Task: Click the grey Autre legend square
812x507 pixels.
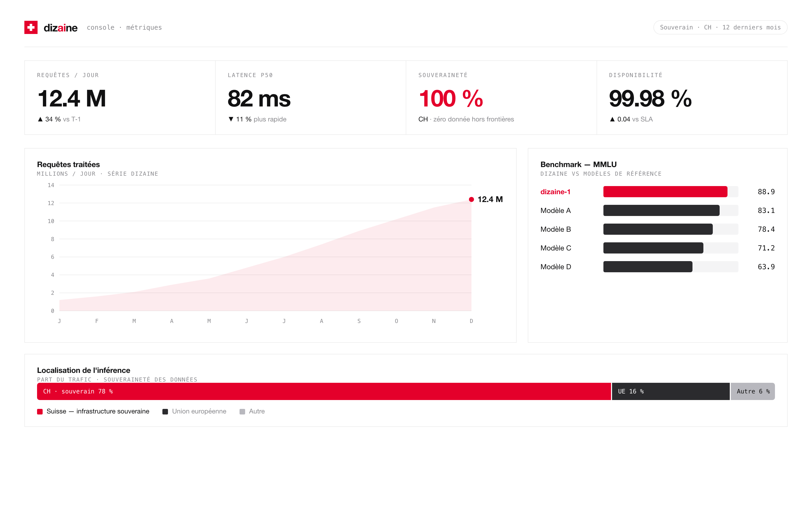Action: pos(242,412)
